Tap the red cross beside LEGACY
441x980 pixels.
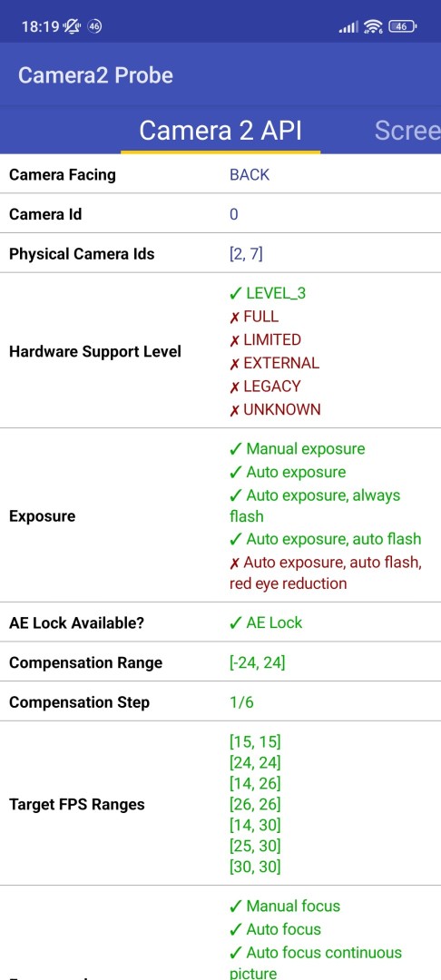click(x=234, y=387)
